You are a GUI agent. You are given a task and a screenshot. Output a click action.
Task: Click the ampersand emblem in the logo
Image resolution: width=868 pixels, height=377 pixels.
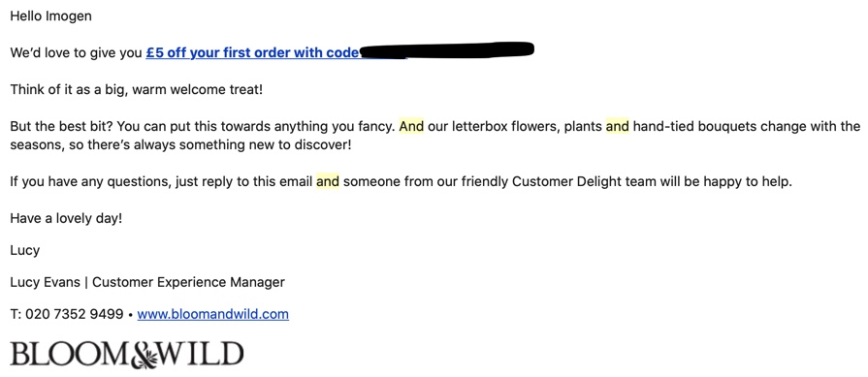click(x=145, y=355)
